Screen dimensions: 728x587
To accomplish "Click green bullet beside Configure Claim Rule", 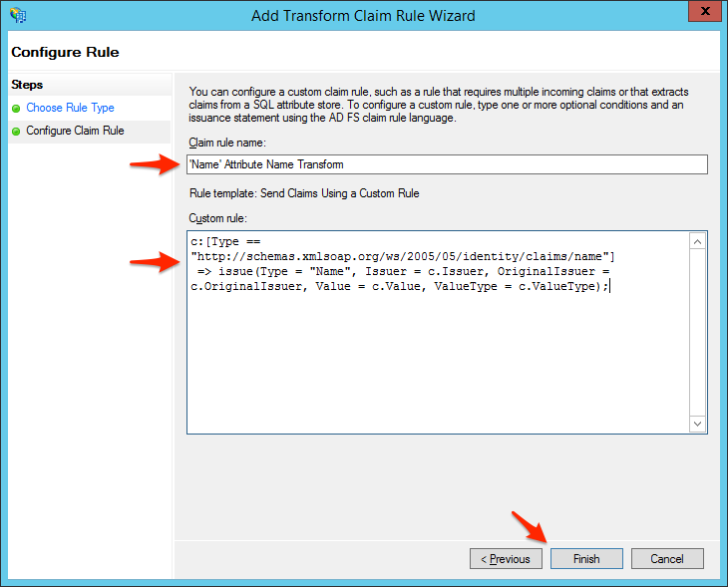I will 16,131.
